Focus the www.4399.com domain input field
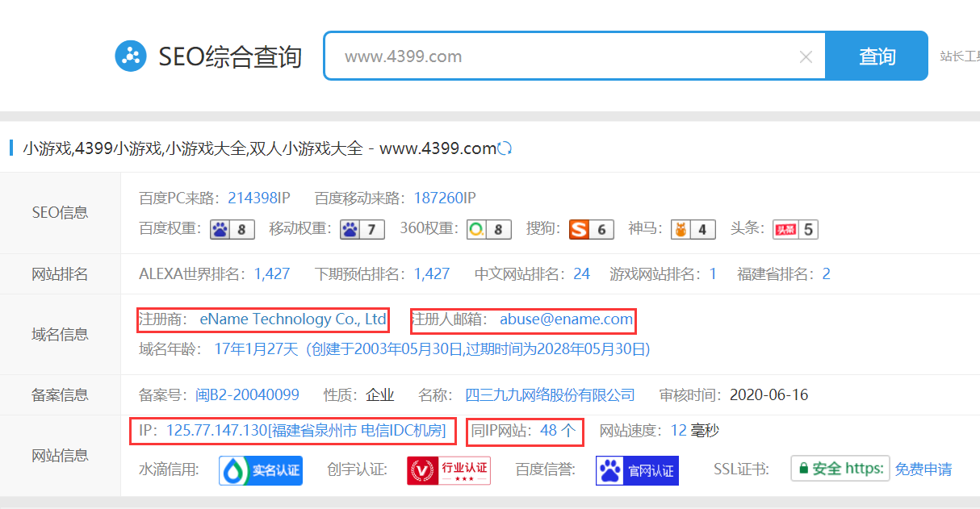980x509 pixels. pyautogui.click(x=575, y=56)
